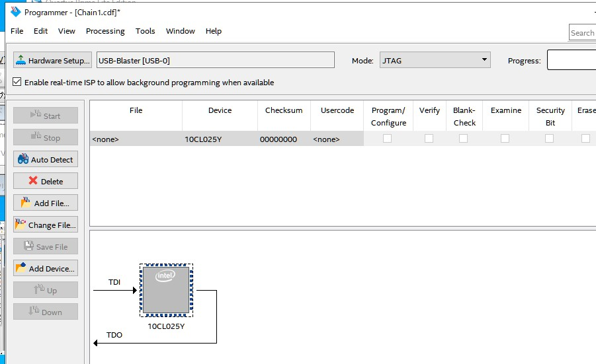The image size is (596, 364).
Task: Select the <none> usercode cell
Action: (x=337, y=139)
